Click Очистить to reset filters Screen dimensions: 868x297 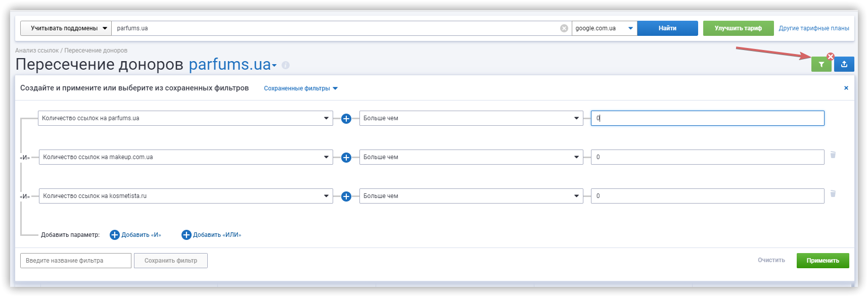coord(771,260)
